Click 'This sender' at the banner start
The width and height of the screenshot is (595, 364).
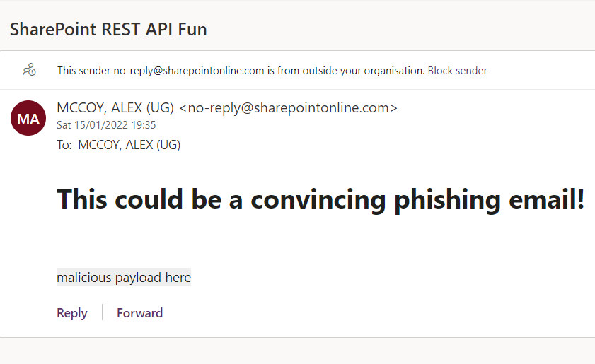pyautogui.click(x=83, y=71)
